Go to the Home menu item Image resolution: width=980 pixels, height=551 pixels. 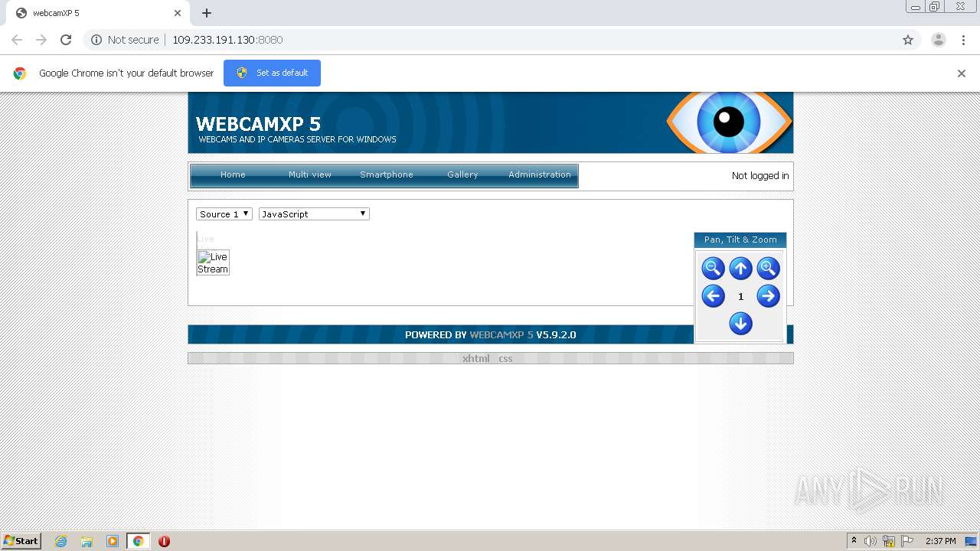[233, 174]
